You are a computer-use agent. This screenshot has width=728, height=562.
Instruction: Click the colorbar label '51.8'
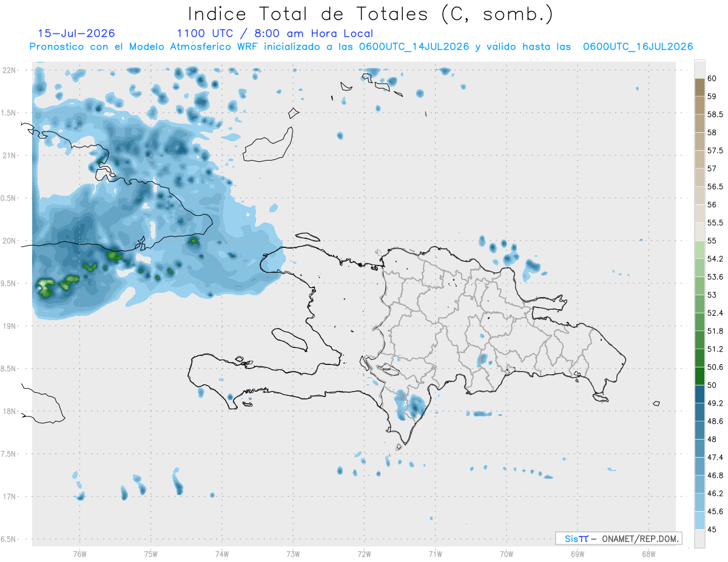[x=715, y=331]
